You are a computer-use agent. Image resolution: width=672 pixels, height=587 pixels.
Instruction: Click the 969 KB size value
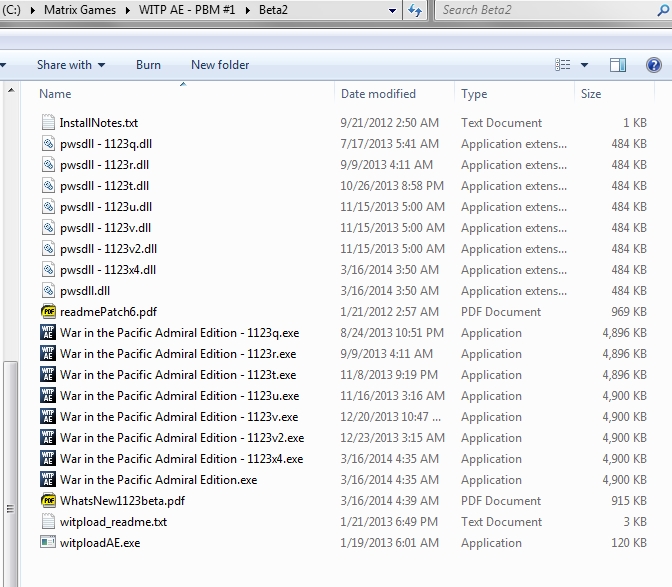(x=629, y=312)
